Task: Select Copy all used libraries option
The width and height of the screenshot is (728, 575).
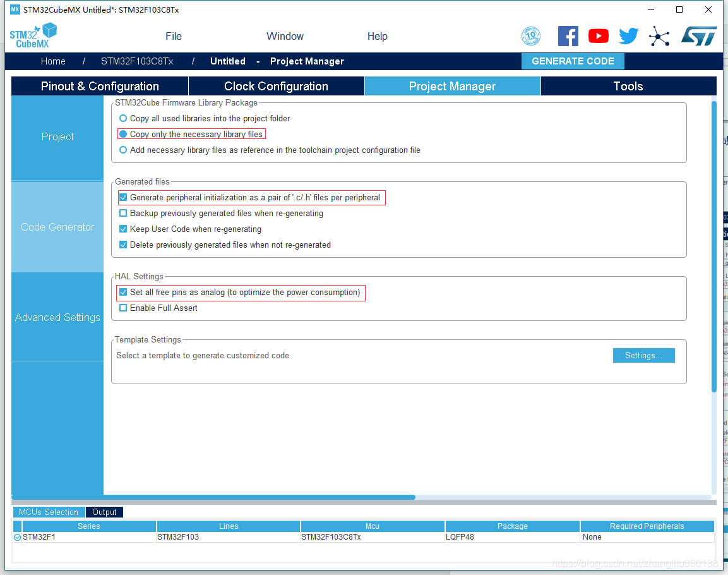Action: pyautogui.click(x=123, y=118)
